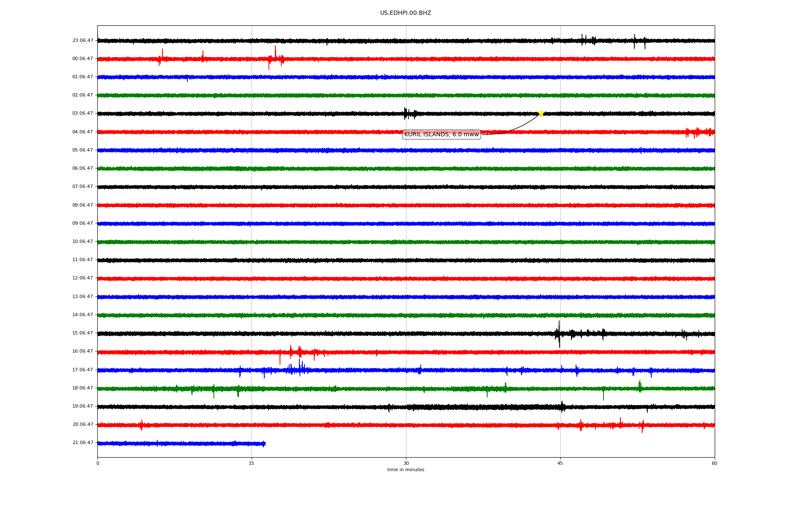Click the 11:06:47 row label

coord(83,260)
